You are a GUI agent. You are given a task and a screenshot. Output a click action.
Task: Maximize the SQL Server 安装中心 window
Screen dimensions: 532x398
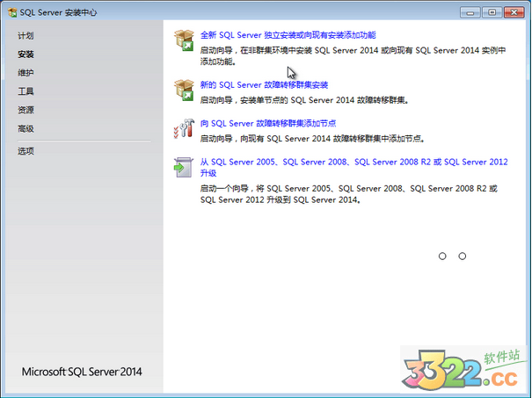[x=492, y=12]
